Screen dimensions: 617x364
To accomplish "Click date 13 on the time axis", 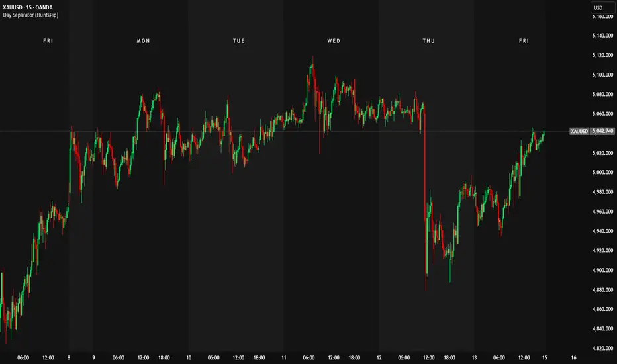I will point(475,358).
